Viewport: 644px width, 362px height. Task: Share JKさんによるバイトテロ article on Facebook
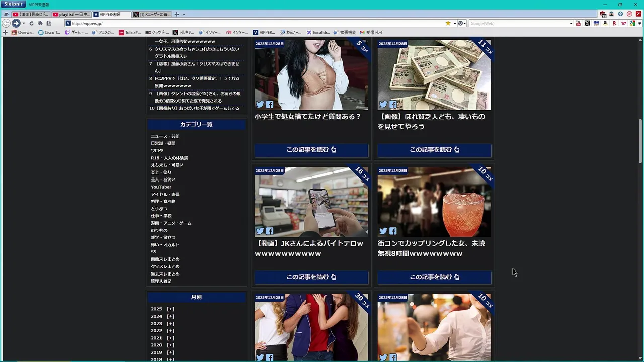(x=270, y=231)
